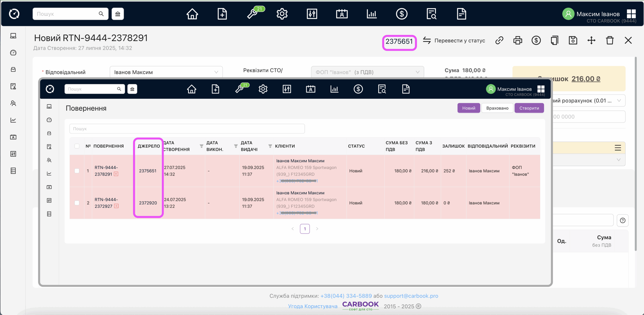
Task: Open the support@carbook.pro email link
Action: tap(411, 296)
